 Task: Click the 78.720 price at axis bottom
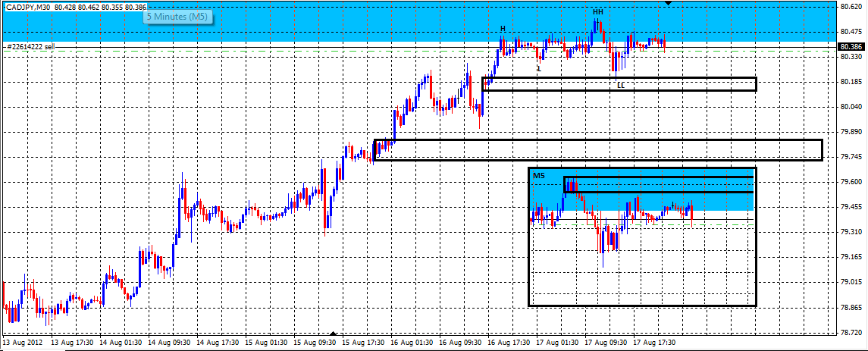pyautogui.click(x=851, y=332)
